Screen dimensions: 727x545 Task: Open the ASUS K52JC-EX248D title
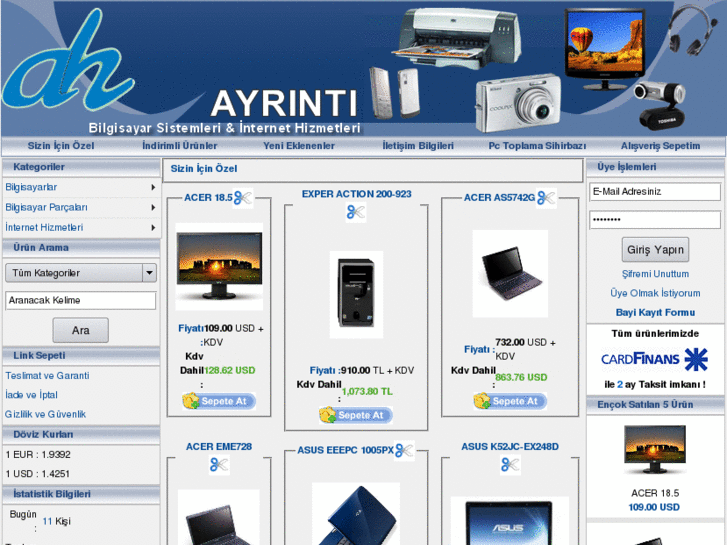pos(510,447)
